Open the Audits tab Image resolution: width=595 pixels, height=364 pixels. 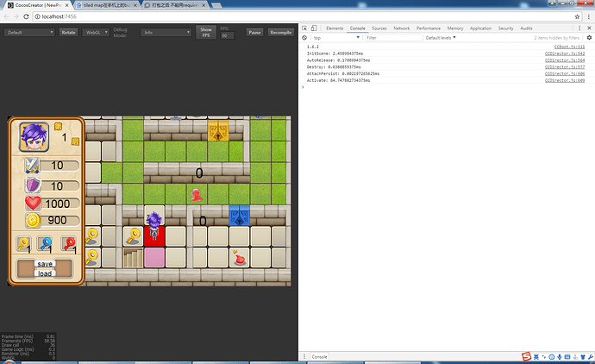(526, 28)
